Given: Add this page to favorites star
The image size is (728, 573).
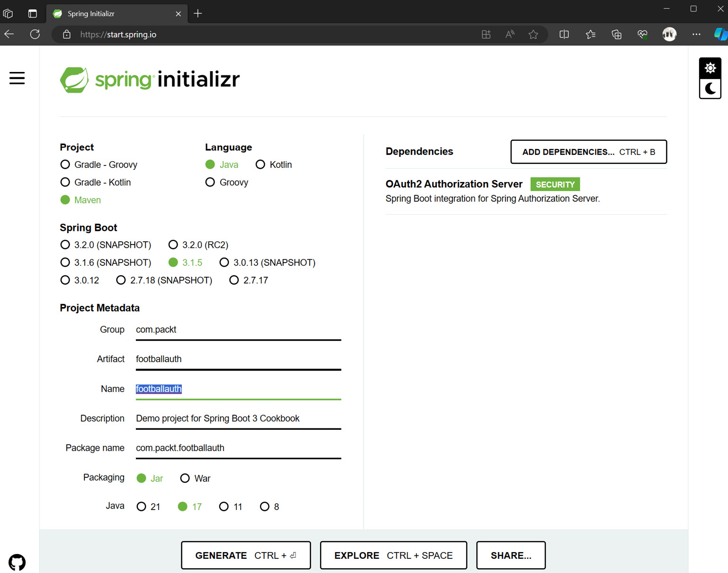Looking at the screenshot, I should 533,34.
